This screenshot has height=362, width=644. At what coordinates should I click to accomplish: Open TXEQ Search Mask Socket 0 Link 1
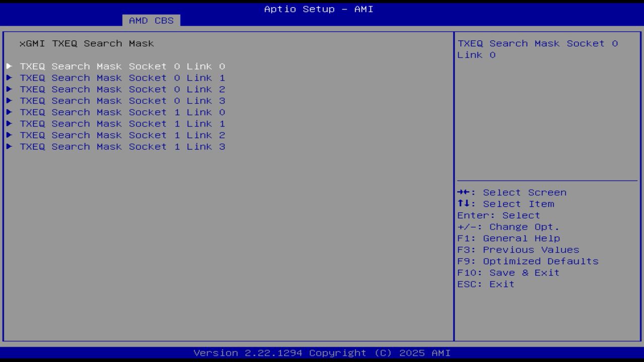click(x=122, y=77)
